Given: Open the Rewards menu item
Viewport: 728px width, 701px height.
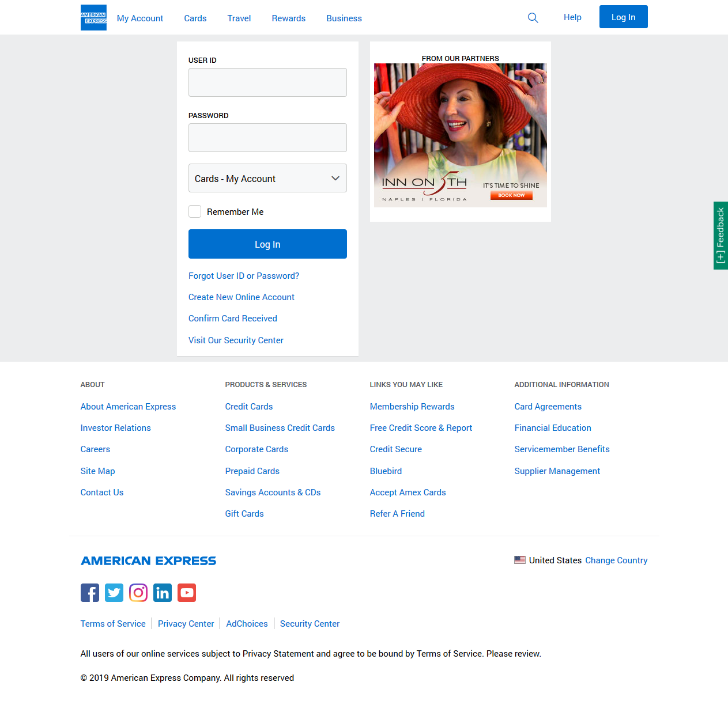Looking at the screenshot, I should click(288, 18).
